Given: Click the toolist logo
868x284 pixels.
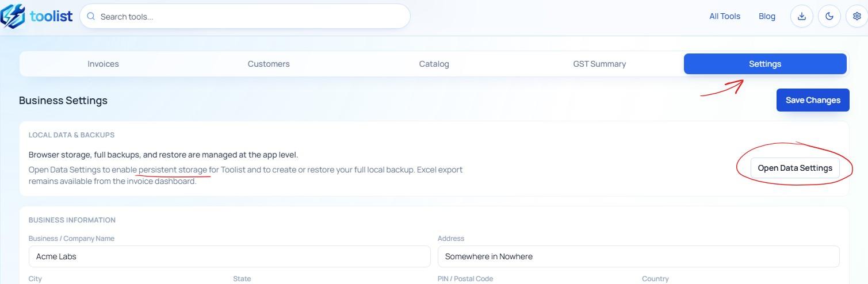Looking at the screenshot, I should tap(37, 16).
